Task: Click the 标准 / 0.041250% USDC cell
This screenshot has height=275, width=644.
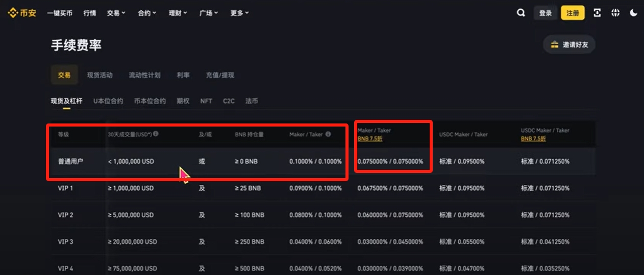Action: pyautogui.click(x=546, y=241)
